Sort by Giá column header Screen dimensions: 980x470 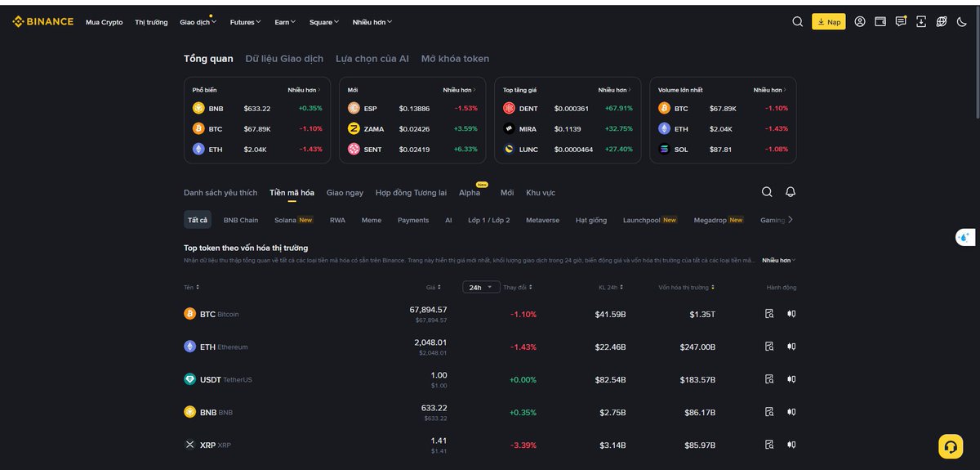[434, 287]
